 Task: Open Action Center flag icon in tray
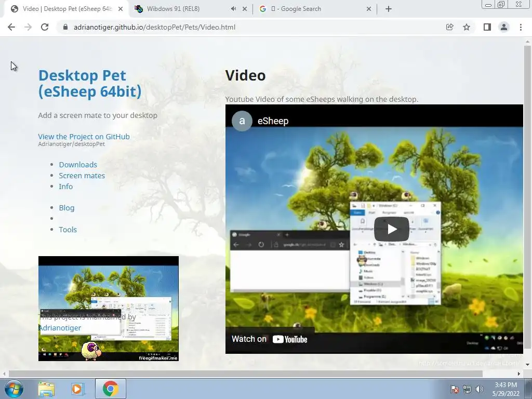pos(455,389)
